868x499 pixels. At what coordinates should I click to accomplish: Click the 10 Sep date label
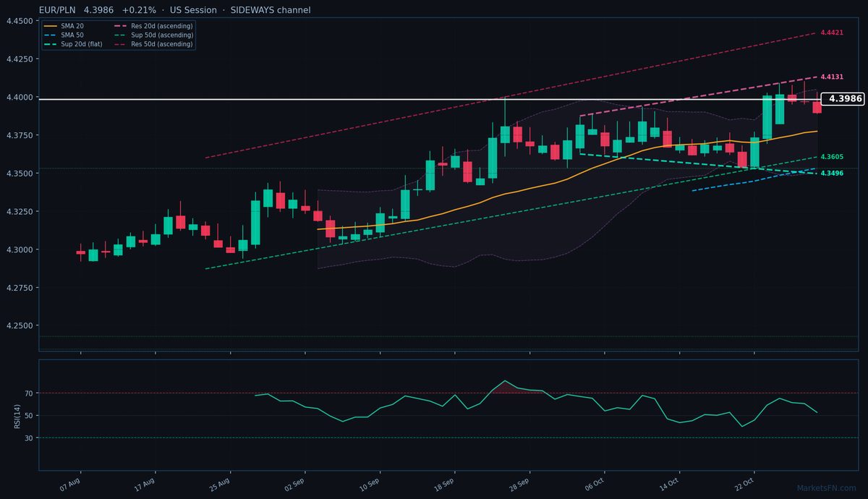pyautogui.click(x=369, y=484)
